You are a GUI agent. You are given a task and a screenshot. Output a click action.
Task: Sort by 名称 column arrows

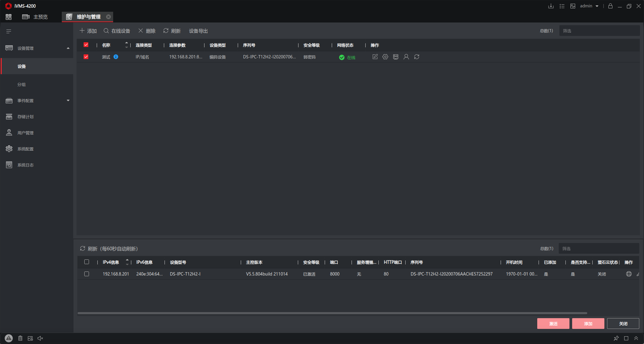point(127,45)
